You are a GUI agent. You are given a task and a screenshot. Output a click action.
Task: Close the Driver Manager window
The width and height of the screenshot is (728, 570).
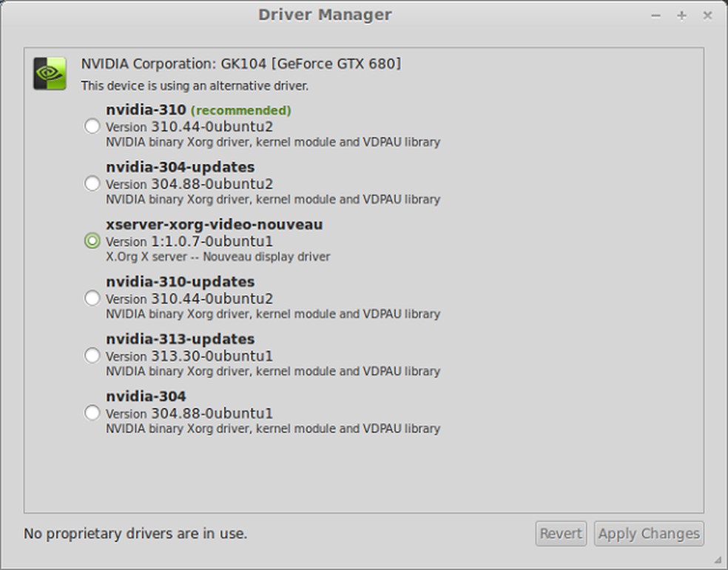[x=707, y=16]
